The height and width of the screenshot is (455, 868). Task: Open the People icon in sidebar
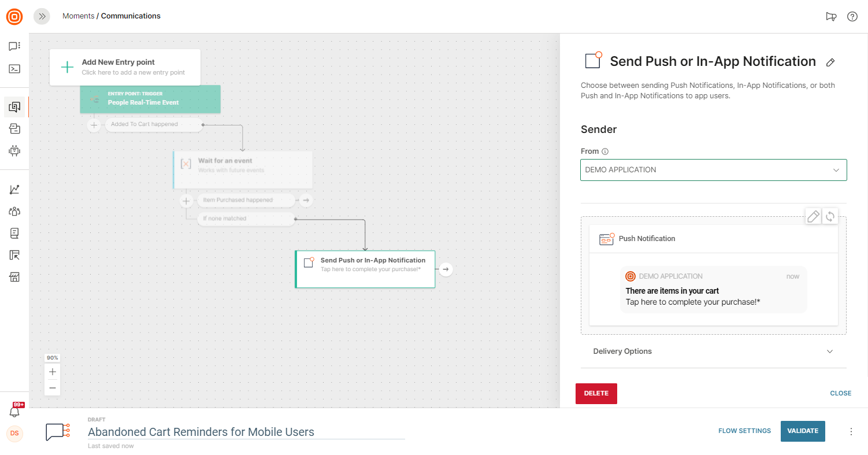point(14,212)
